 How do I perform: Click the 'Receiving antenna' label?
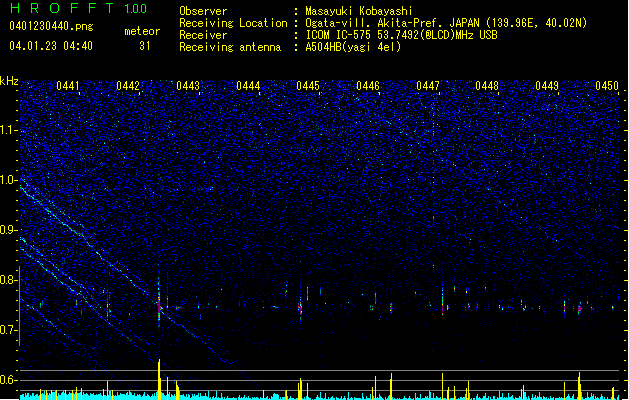click(x=230, y=47)
